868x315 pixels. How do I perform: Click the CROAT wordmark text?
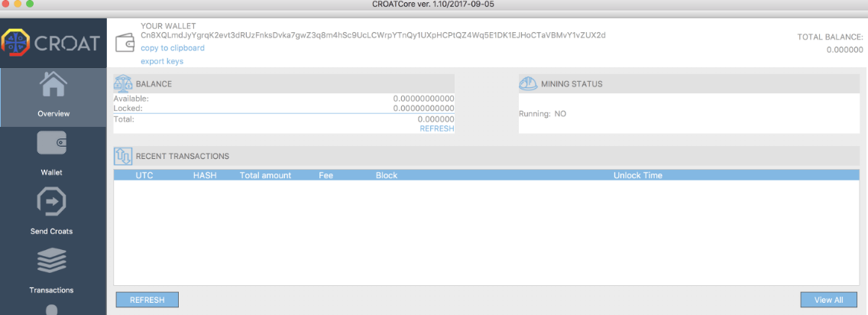pyautogui.click(x=67, y=43)
